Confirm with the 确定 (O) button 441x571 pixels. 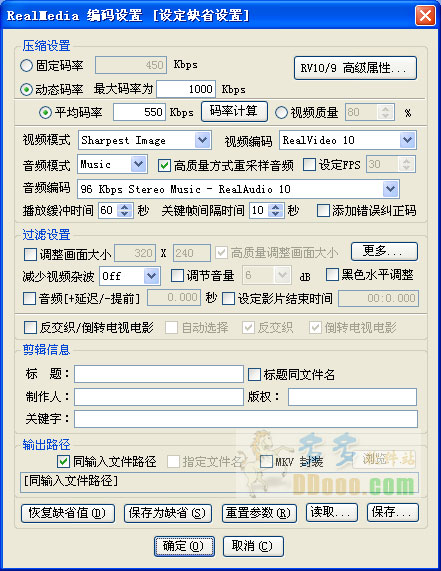[x=184, y=546]
